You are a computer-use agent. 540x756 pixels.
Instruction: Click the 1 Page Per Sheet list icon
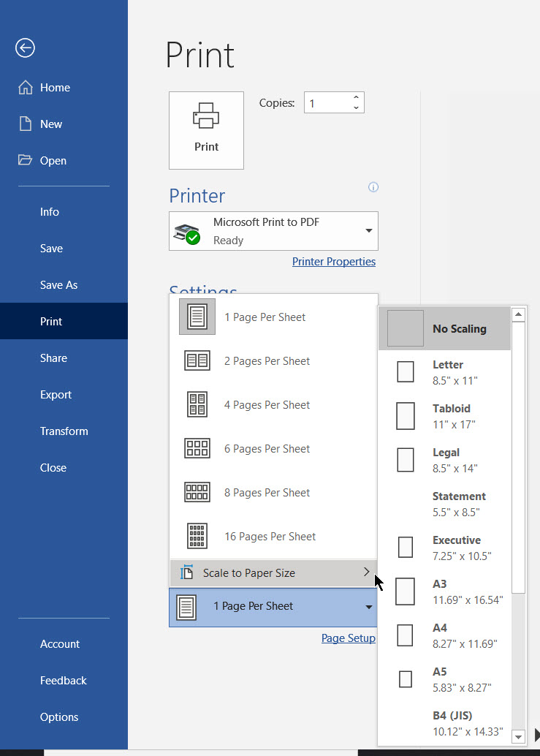pyautogui.click(x=197, y=317)
